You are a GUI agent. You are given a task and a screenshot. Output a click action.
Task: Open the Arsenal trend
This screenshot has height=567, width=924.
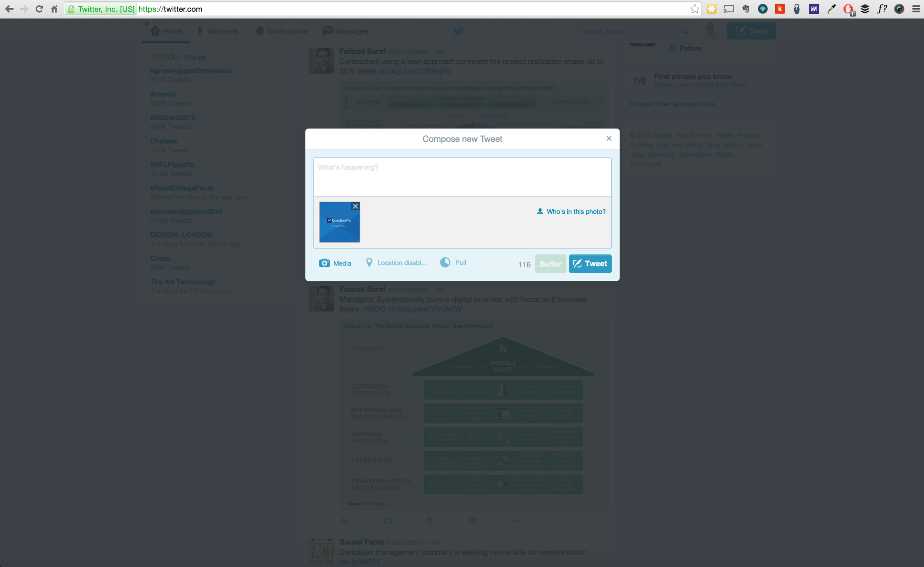[x=163, y=94]
